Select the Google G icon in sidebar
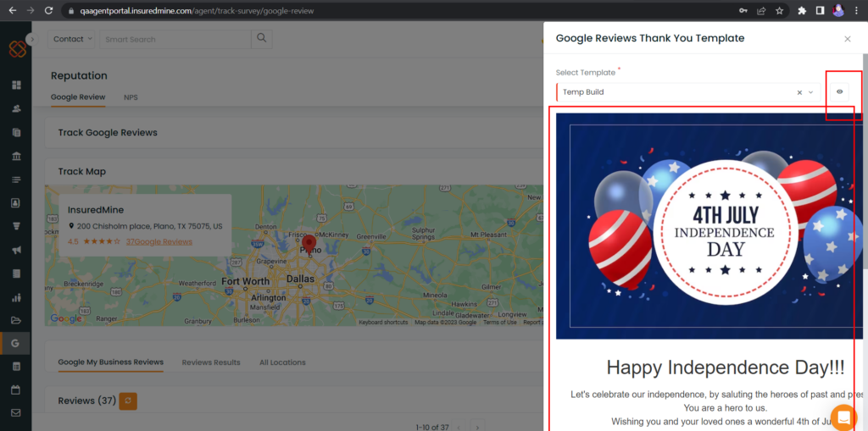Viewport: 868px width, 431px height. (x=15, y=343)
